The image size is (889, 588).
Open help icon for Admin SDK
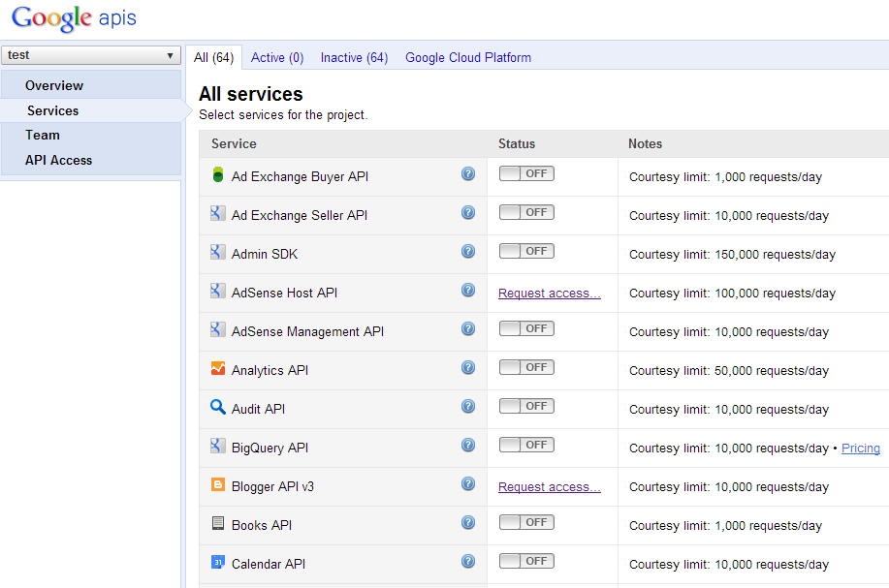[x=468, y=252]
